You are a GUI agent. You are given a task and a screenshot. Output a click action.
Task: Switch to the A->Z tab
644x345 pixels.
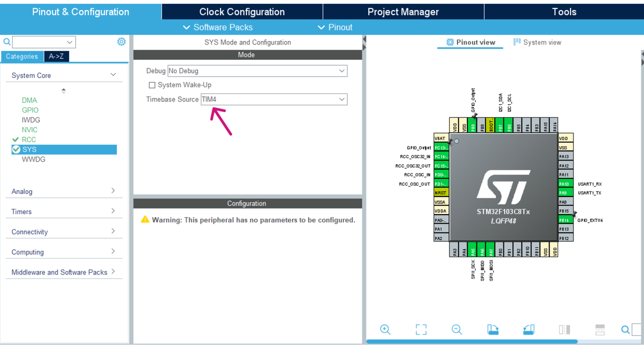tap(57, 57)
